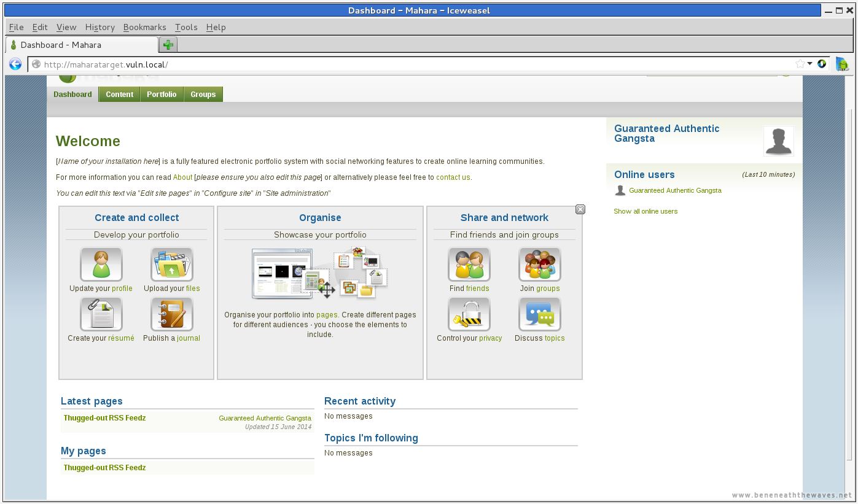Open the privacy link
The image size is (858, 504).
point(491,338)
